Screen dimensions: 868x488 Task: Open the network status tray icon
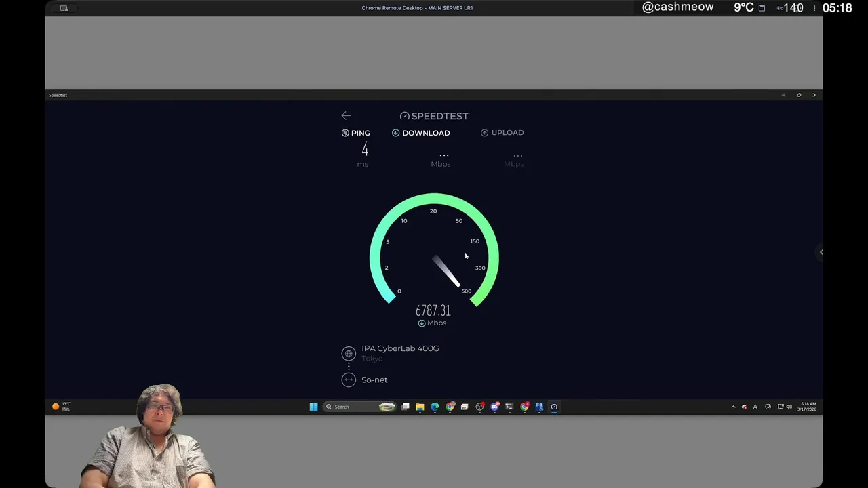coord(781,407)
